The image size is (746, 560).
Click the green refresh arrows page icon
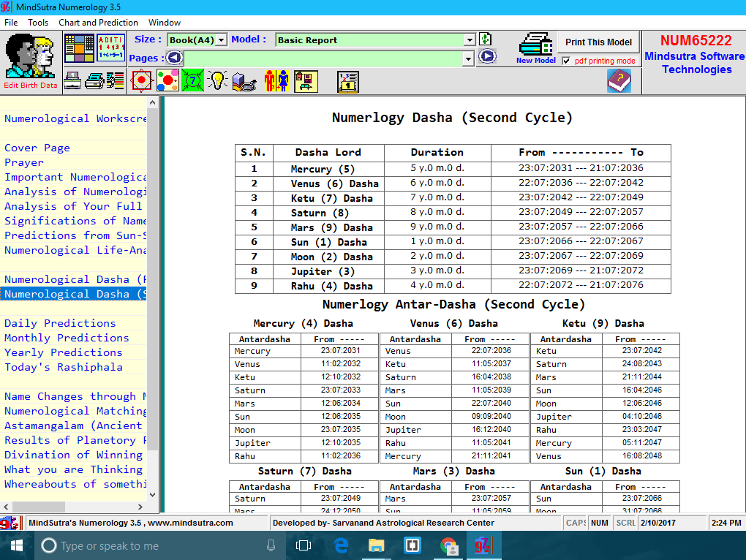tap(486, 39)
